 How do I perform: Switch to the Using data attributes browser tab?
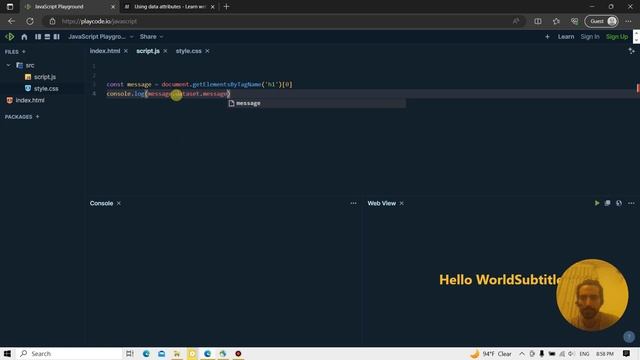pyautogui.click(x=168, y=7)
